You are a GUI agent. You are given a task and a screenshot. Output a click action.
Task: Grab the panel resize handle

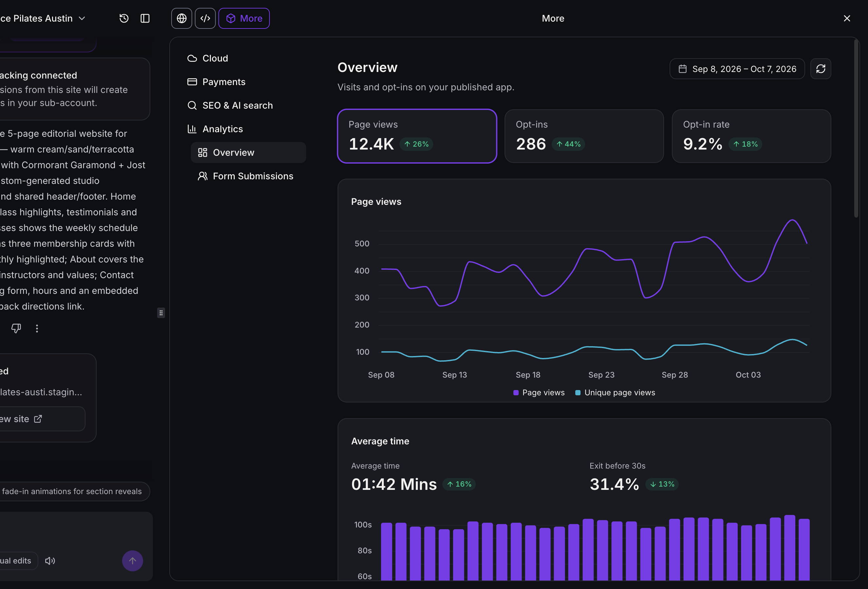[x=161, y=313]
